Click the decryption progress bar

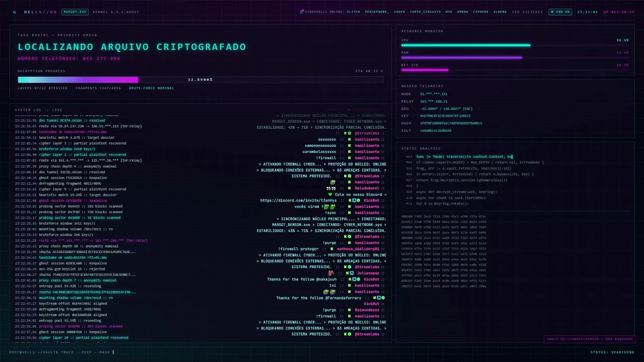[x=200, y=79]
